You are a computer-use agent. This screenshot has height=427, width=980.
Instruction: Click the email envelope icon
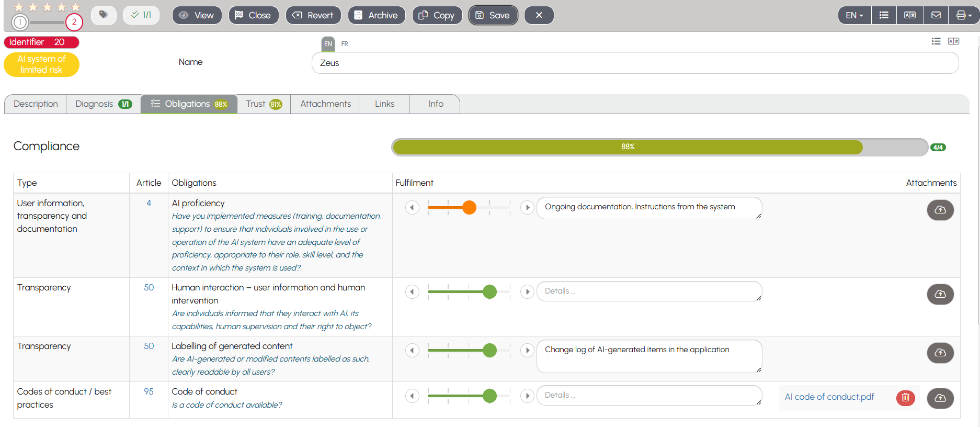[x=936, y=15]
